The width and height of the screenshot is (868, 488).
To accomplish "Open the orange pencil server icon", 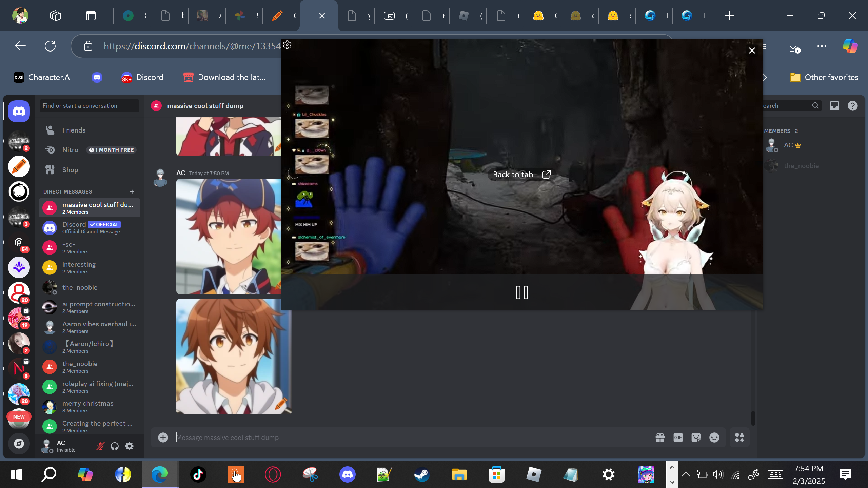I will coord(19,166).
